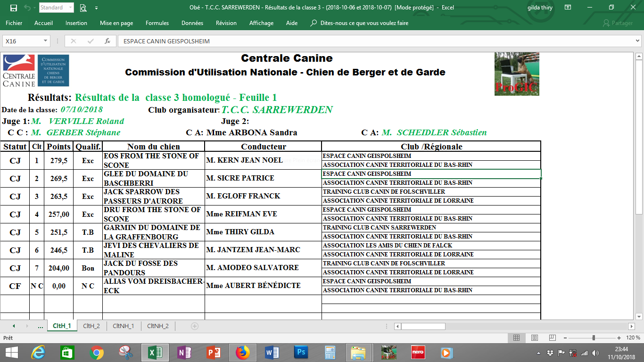644x362 pixels.
Task: Click the Print Preview icon
Action: point(83,8)
